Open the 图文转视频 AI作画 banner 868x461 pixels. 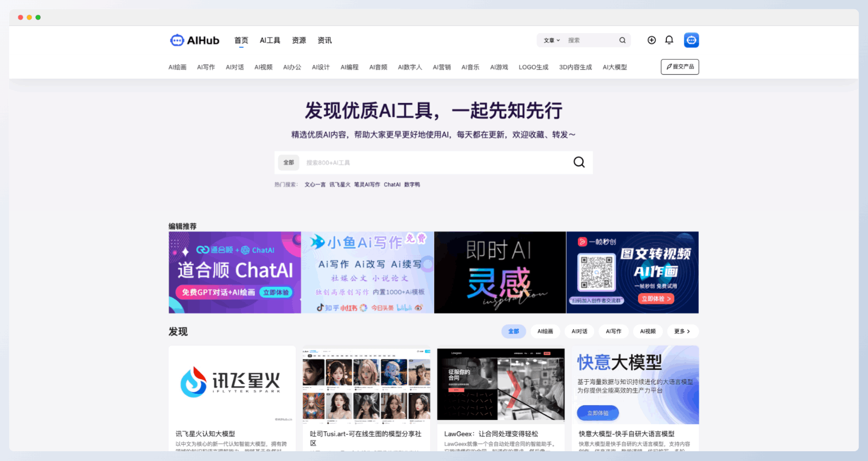633,272
